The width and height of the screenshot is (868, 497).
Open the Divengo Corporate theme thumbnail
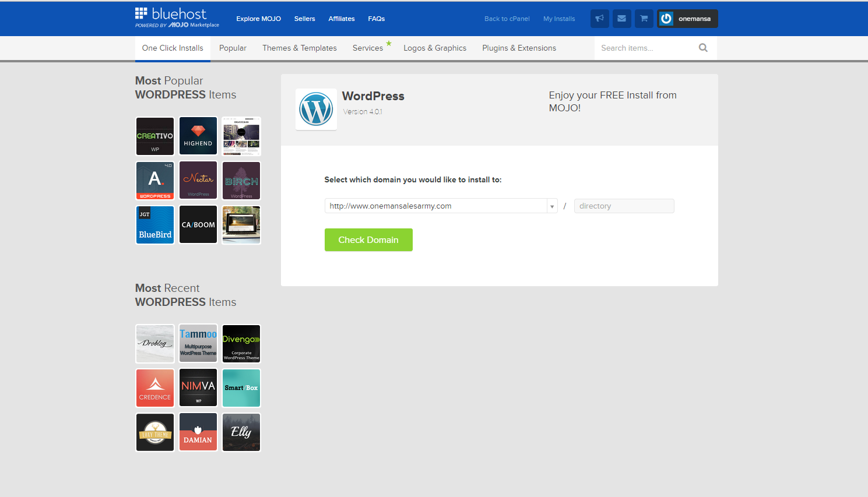241,344
